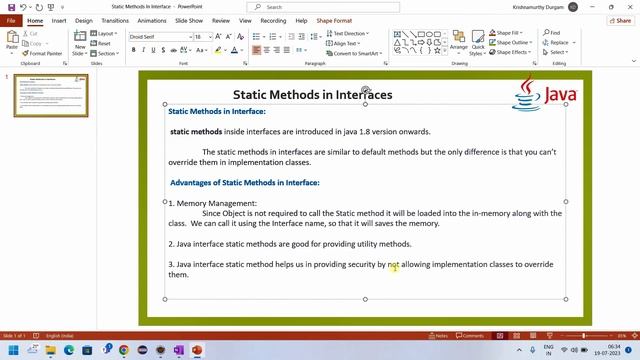This screenshot has height=360, width=640.
Task: Switch to Slide Sorter view in status bar
Action: [516, 336]
